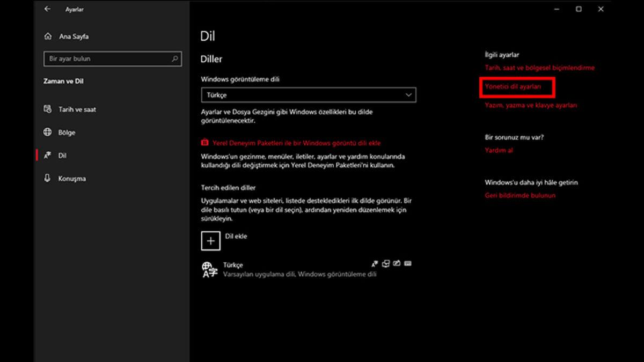Click the back arrow in Ayarlar

47,9
